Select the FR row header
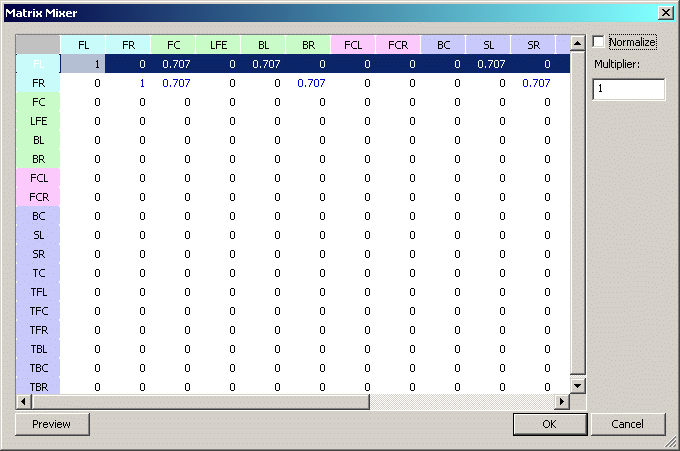The image size is (680, 451). 38,83
